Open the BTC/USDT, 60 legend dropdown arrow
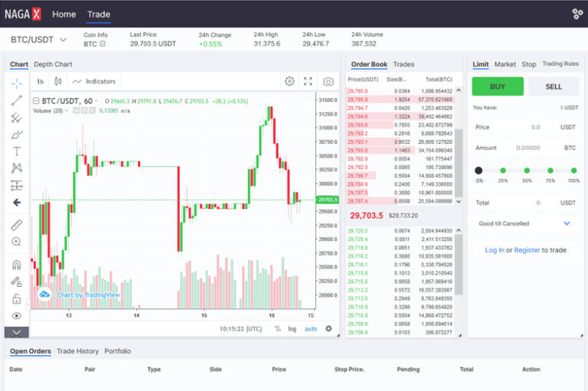Screen dimensions: 588x391 click(96, 101)
